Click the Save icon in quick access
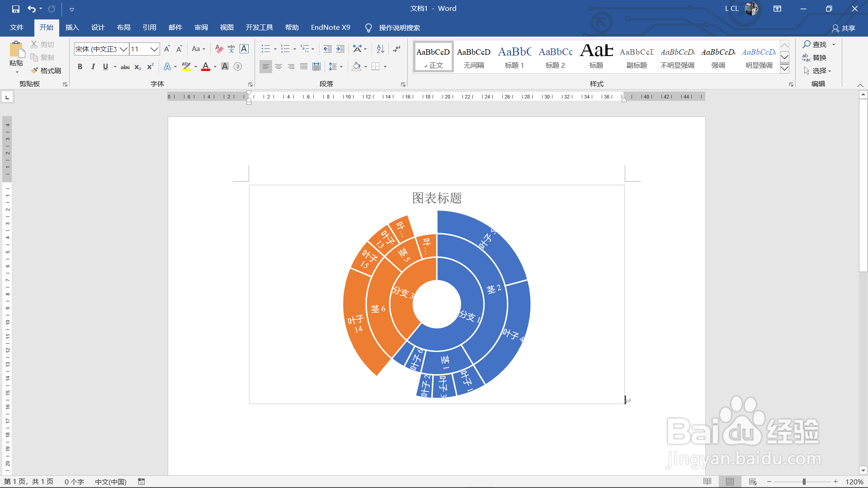This screenshot has width=868, height=488. pyautogui.click(x=16, y=9)
